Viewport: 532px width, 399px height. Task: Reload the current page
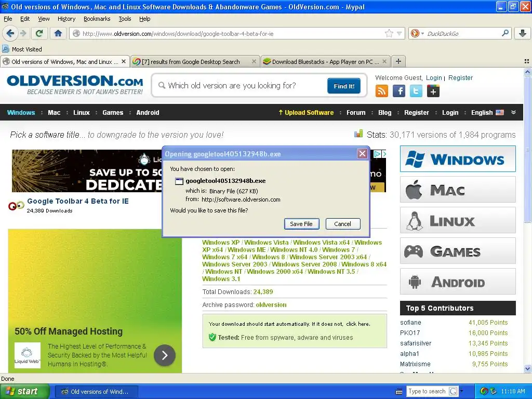coord(39,33)
